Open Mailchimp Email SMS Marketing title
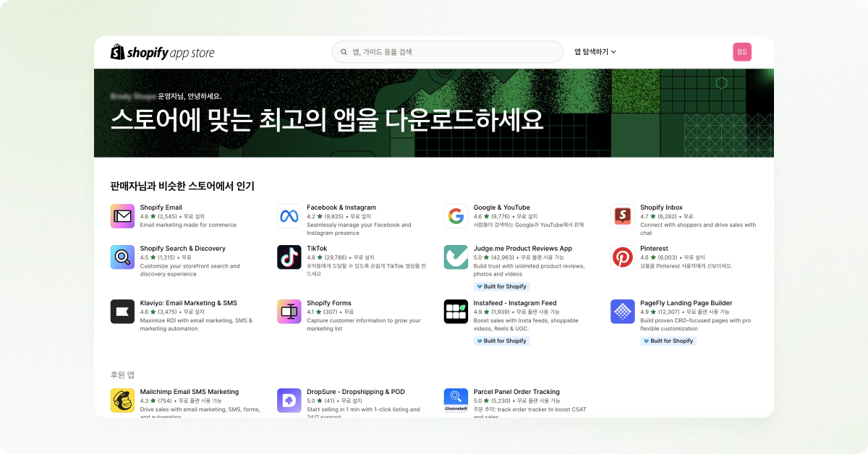 pos(190,392)
